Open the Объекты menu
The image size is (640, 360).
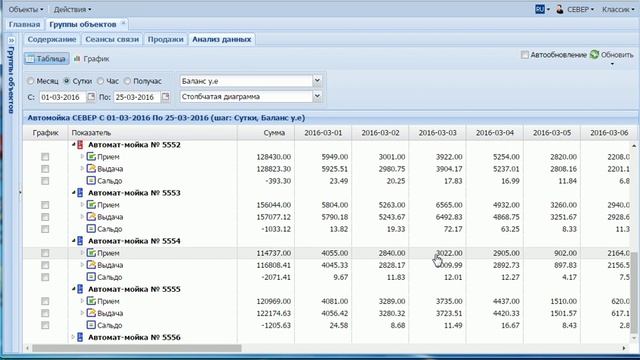click(25, 9)
